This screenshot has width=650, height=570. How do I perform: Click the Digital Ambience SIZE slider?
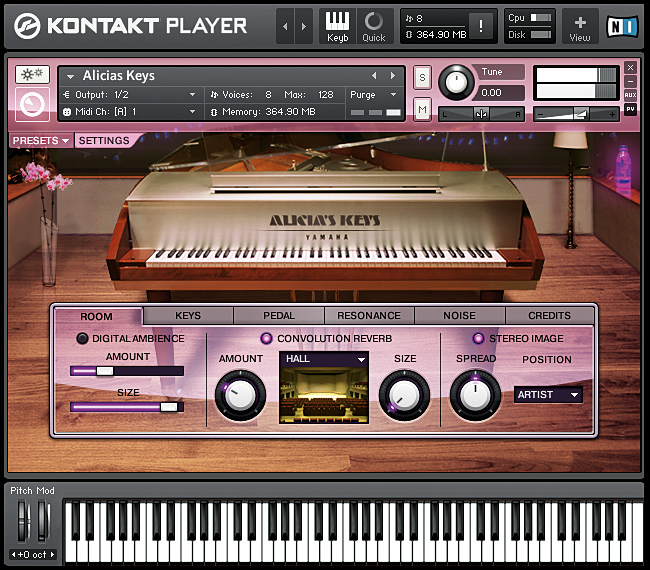click(x=126, y=407)
